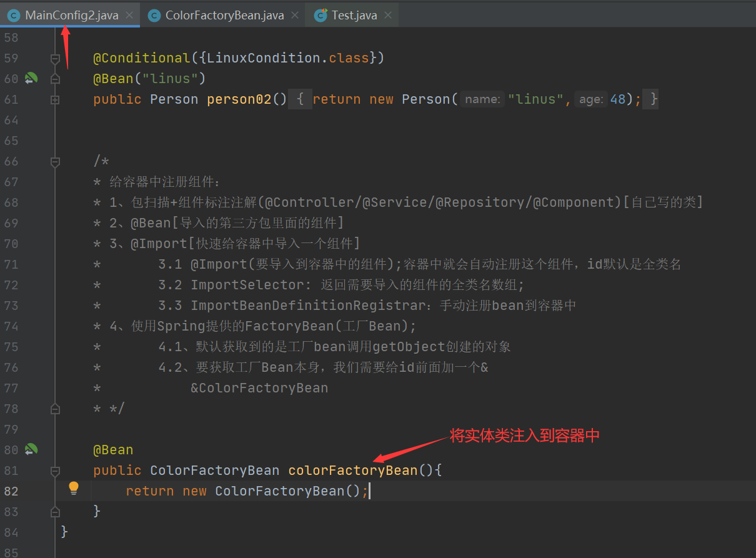Click the comment line '给容器中注册组件'
The height and width of the screenshot is (558, 756).
pos(165,181)
